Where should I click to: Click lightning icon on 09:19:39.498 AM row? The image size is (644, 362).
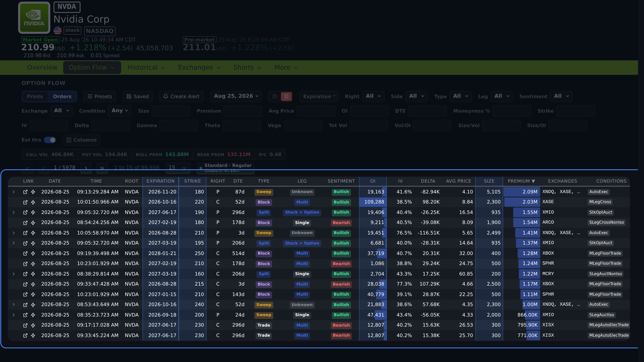click(33, 253)
